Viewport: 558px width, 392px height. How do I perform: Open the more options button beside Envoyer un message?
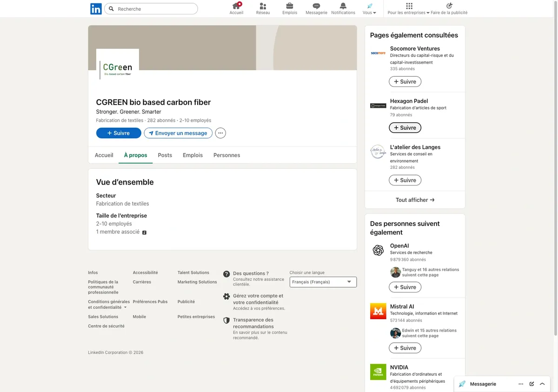click(x=220, y=133)
